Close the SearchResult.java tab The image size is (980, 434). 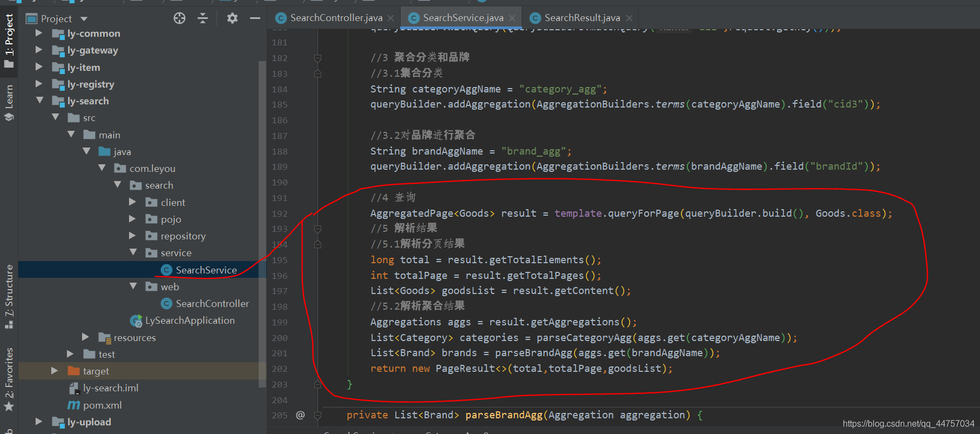(629, 18)
